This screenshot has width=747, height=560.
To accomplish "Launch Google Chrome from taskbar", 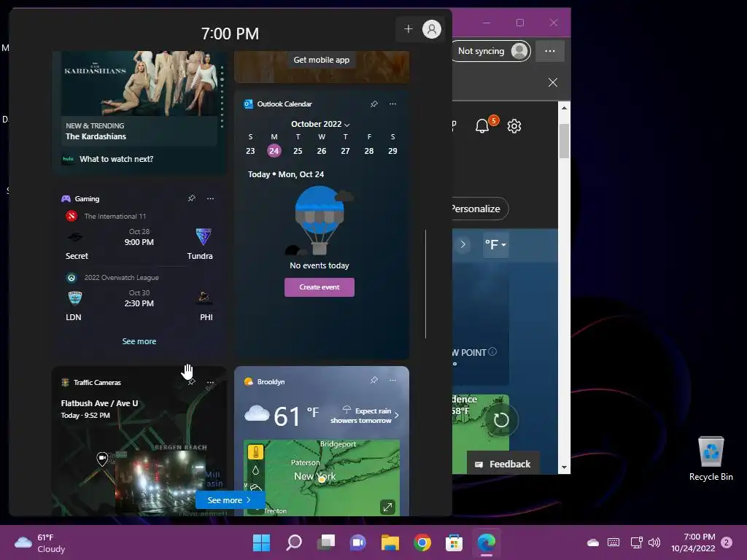I will point(422,542).
